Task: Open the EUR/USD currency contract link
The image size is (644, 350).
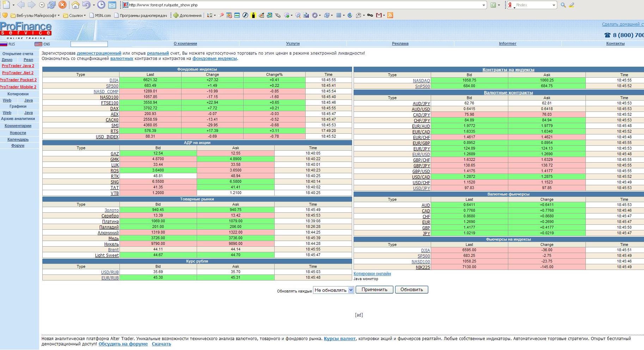Action: pyautogui.click(x=421, y=155)
